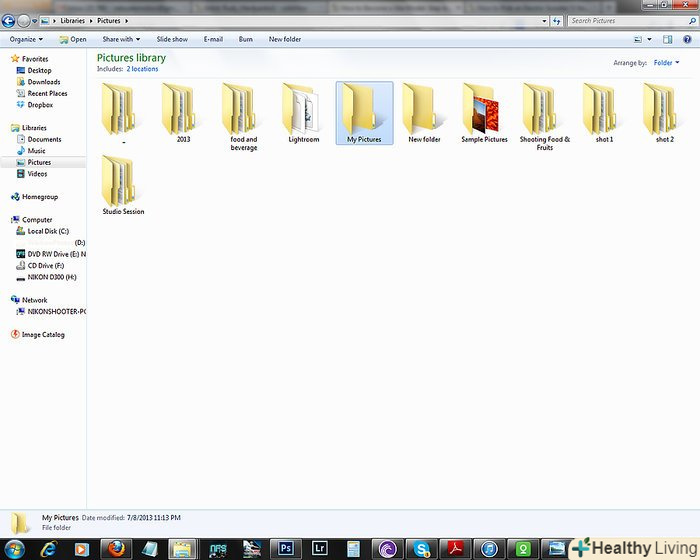The image size is (700, 560).
Task: Click the Forward navigation arrow
Action: pyautogui.click(x=24, y=21)
